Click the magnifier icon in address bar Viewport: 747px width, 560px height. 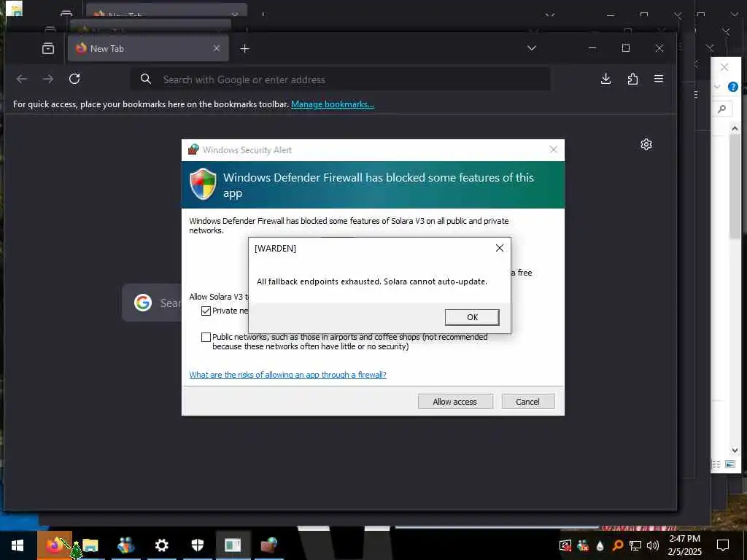pos(146,79)
